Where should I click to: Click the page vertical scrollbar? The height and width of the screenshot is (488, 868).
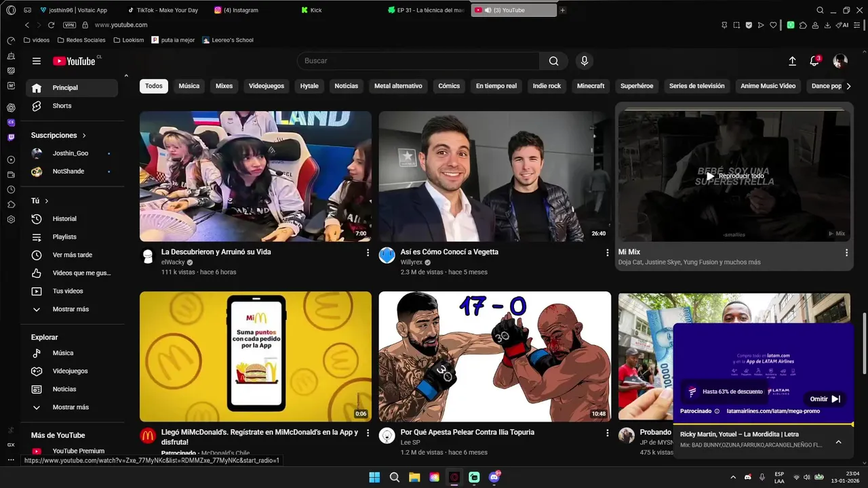(x=864, y=343)
